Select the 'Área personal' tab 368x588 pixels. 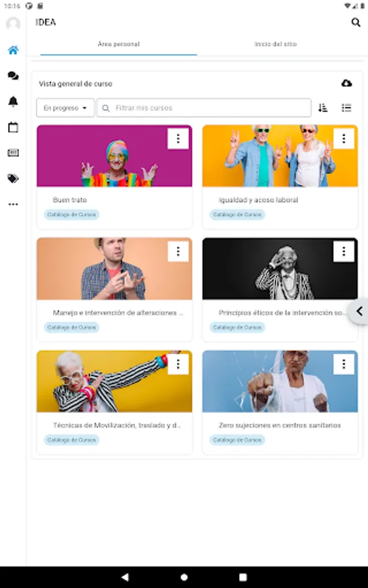(118, 44)
